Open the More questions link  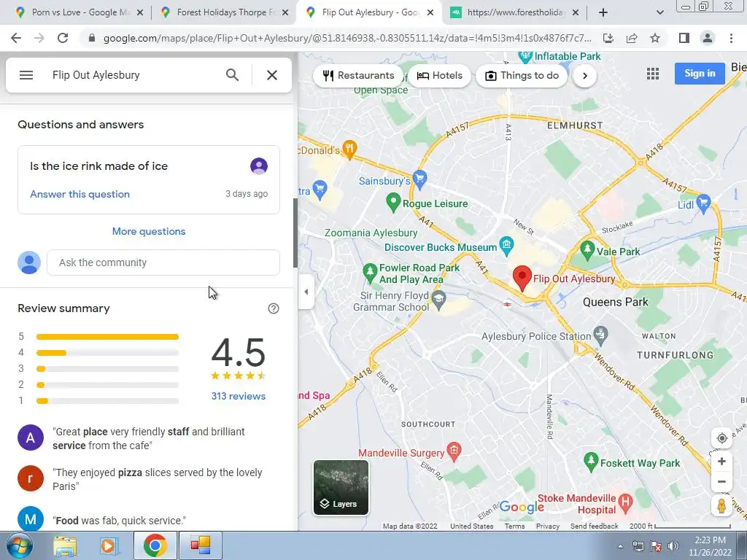[x=149, y=231]
